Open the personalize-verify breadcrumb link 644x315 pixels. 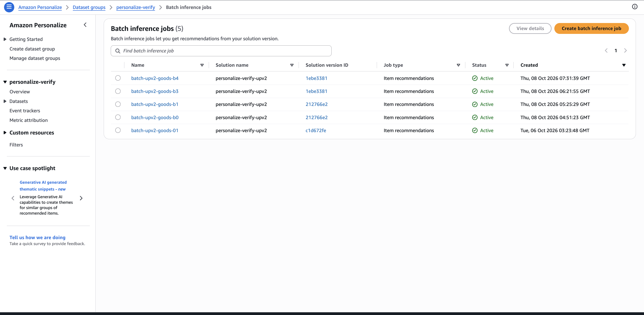pyautogui.click(x=135, y=7)
